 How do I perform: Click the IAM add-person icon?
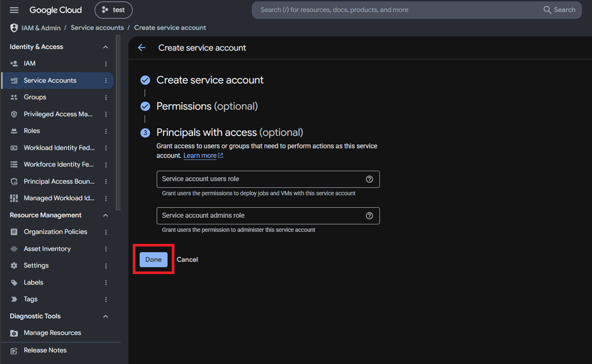click(x=14, y=63)
